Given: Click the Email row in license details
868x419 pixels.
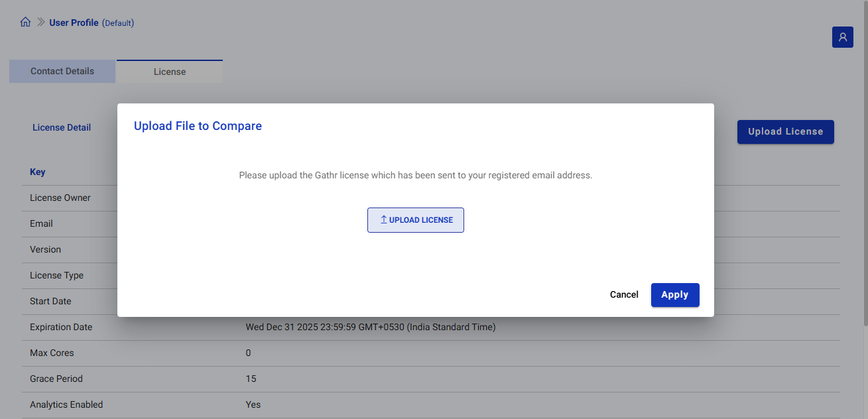Looking at the screenshot, I should click(41, 223).
